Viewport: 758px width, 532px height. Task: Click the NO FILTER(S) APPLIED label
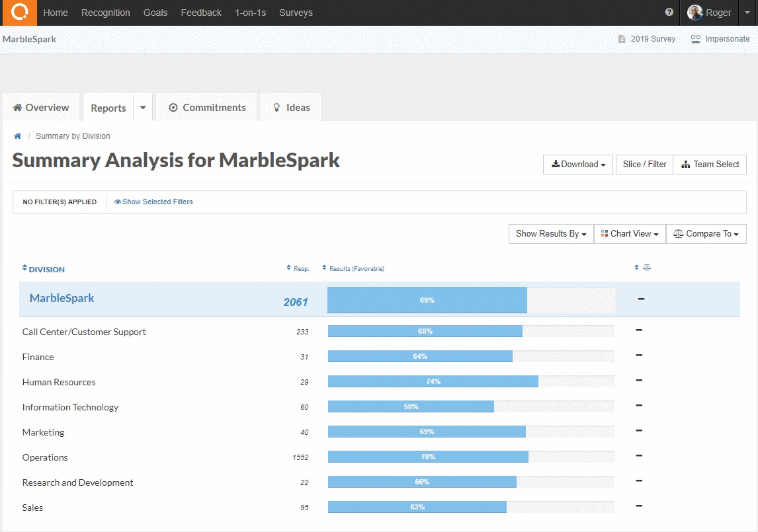60,202
